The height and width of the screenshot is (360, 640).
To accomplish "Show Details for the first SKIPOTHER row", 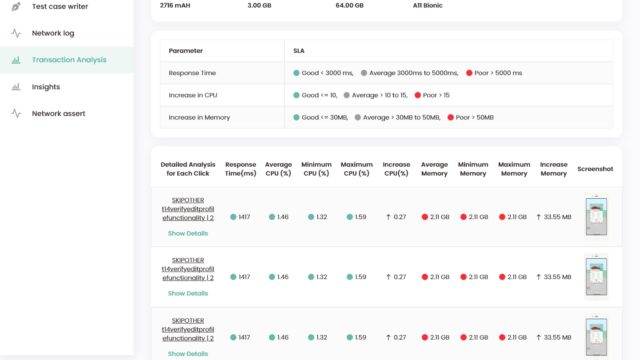I will coord(188,233).
